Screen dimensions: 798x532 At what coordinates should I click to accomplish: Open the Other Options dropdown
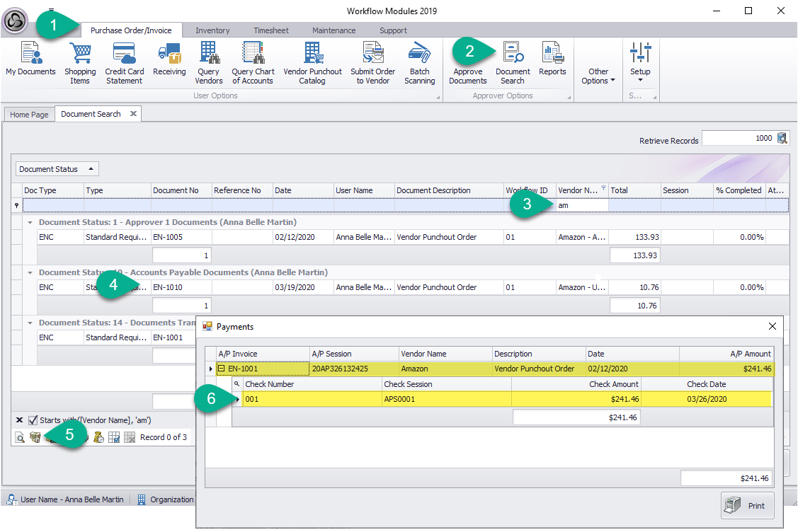click(598, 76)
